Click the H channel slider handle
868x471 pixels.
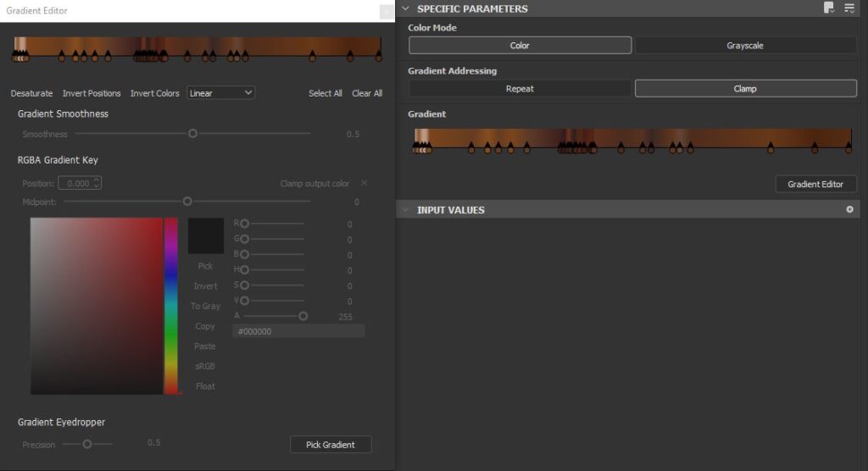(x=245, y=270)
